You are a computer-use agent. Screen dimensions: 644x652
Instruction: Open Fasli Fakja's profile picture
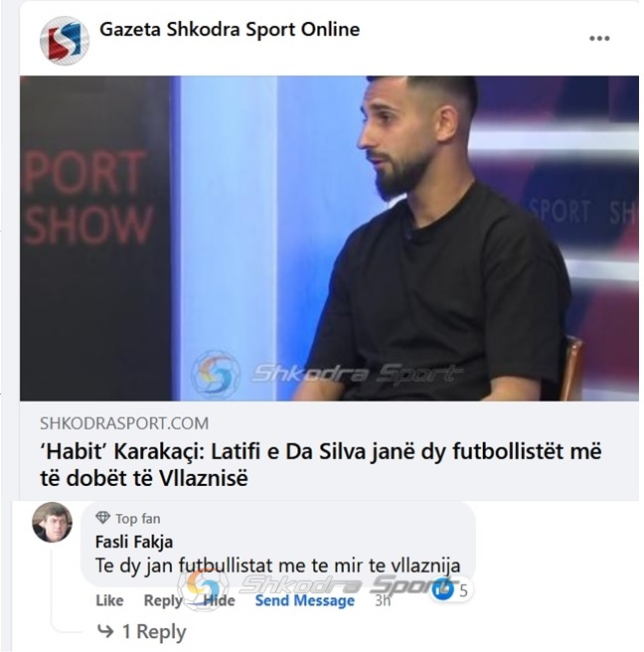coord(52,522)
